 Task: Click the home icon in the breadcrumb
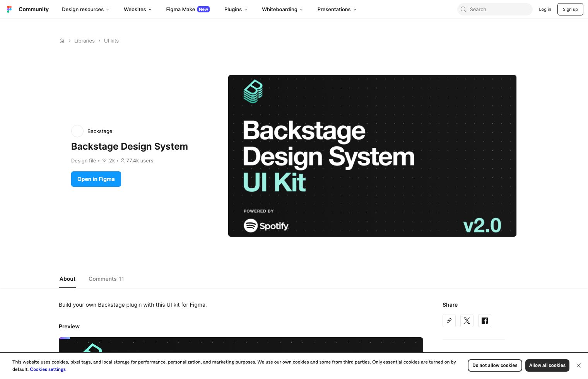point(62,41)
